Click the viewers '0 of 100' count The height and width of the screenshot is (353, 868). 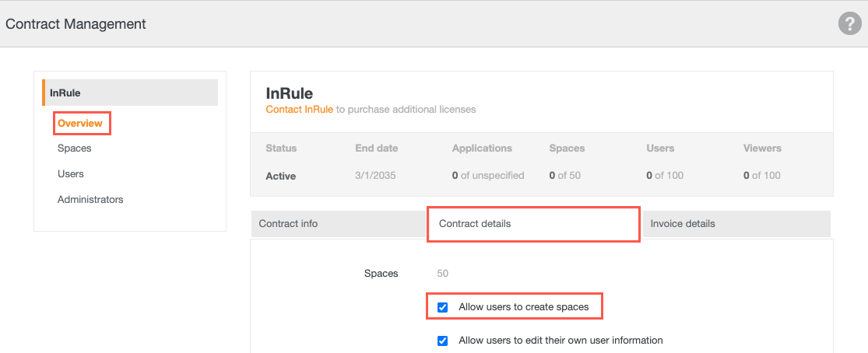click(761, 176)
